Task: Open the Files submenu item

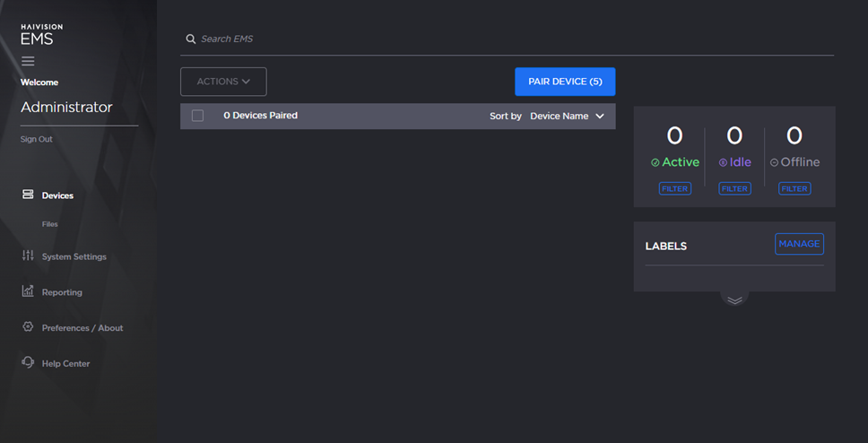Action: point(50,224)
